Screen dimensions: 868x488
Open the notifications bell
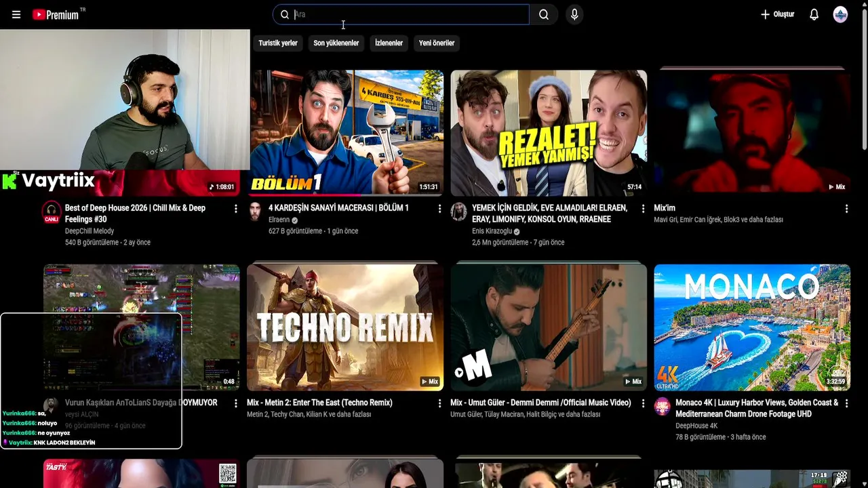coord(814,14)
